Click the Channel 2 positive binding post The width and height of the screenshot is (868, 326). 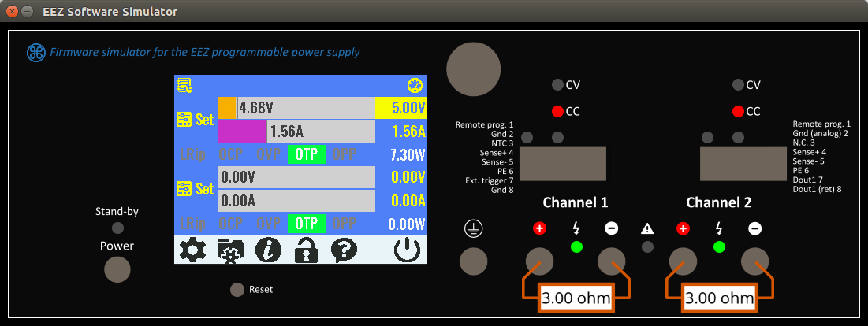[x=683, y=261]
